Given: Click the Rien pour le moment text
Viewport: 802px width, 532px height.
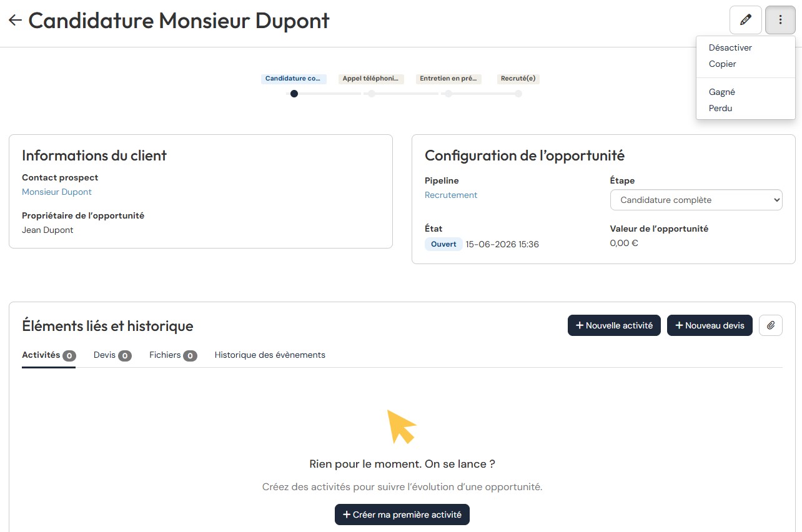Looking at the screenshot, I should coord(402,464).
